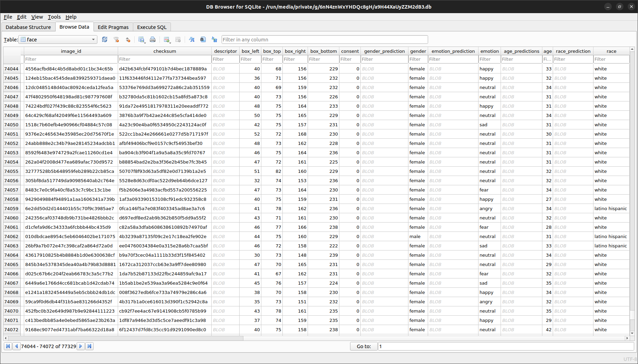Select the Browse Data tab
The height and width of the screenshot is (364, 638).
[74, 27]
